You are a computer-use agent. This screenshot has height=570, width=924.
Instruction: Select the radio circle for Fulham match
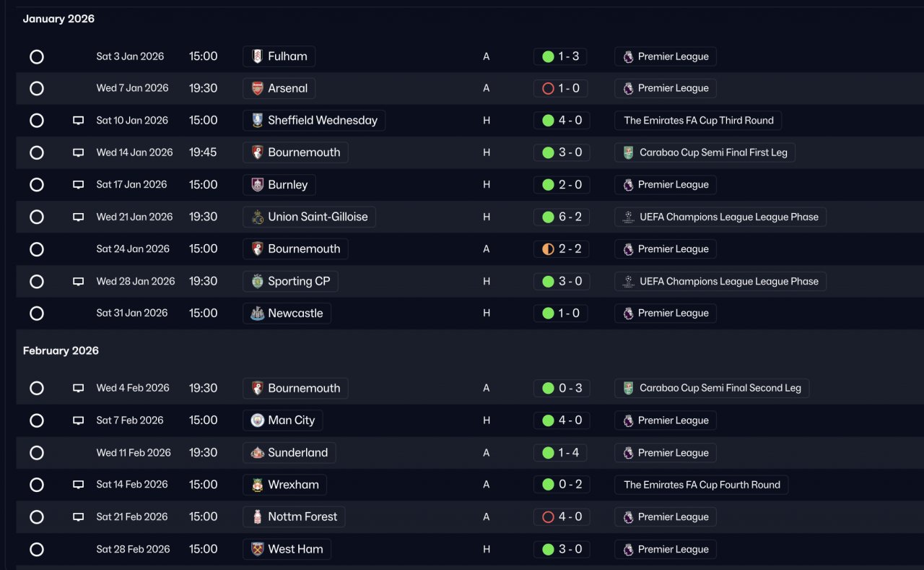[37, 56]
